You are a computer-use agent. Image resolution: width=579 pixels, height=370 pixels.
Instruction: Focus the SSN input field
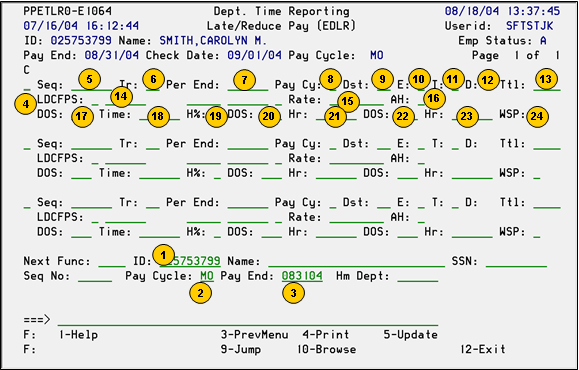516,261
